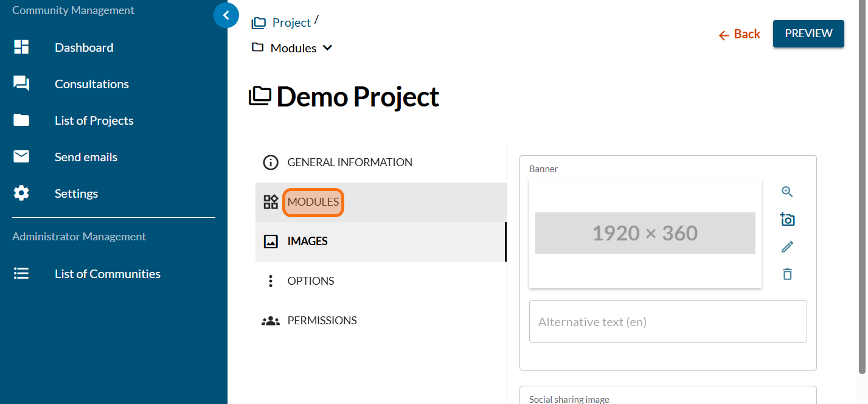Viewport: 868px width, 404px height.
Task: Open Consultations in the sidebar
Action: (91, 84)
